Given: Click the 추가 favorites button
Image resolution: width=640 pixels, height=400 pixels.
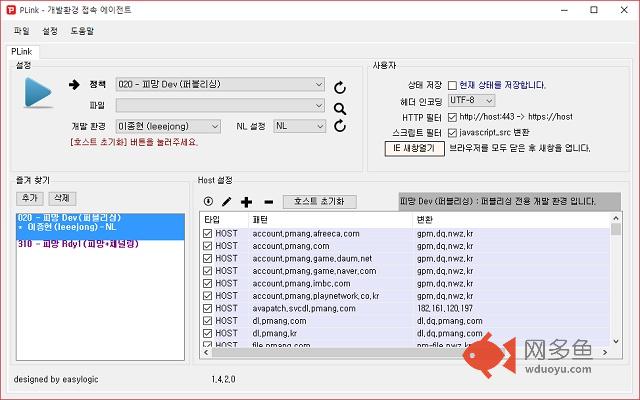Looking at the screenshot, I should pyautogui.click(x=30, y=198).
